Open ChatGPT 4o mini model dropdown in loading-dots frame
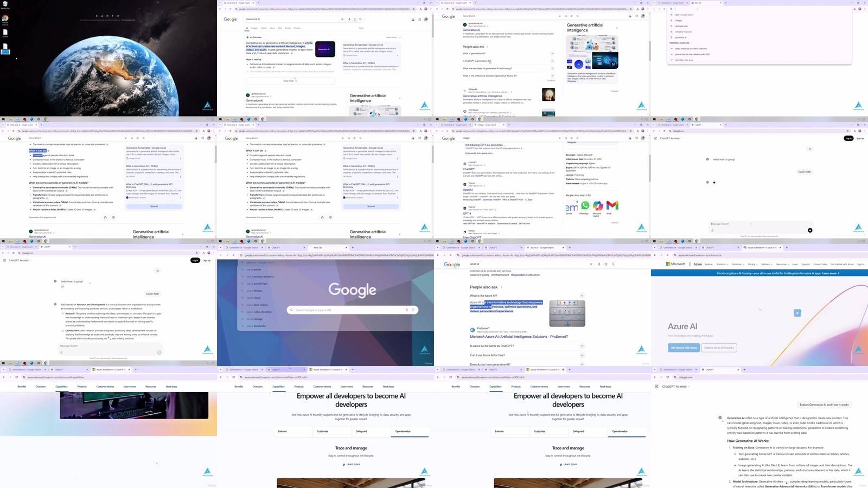 click(671, 138)
